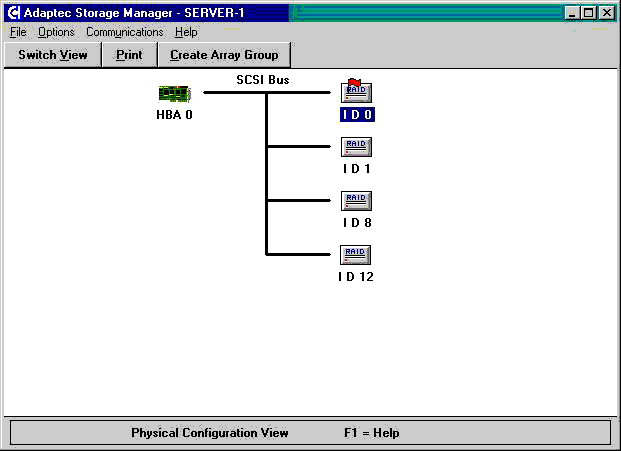Screen dimensions: 621x451
Task: Click the Print button
Action: (129, 55)
